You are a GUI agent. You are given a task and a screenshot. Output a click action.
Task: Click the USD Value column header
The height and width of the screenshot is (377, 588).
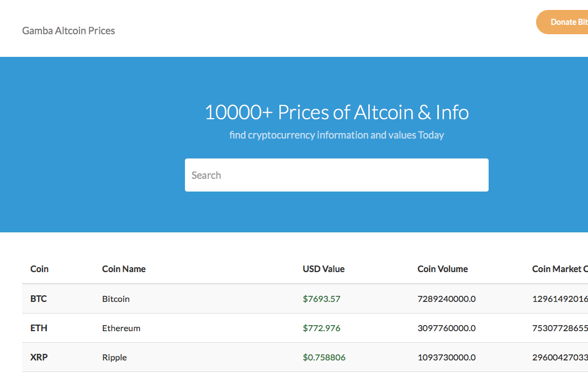[x=324, y=269]
